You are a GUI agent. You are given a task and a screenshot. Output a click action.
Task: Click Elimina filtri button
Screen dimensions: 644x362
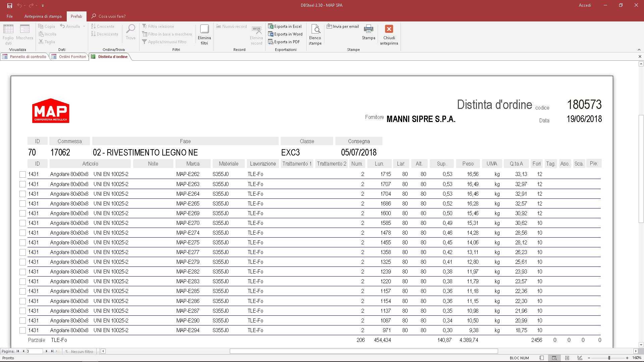coord(204,35)
